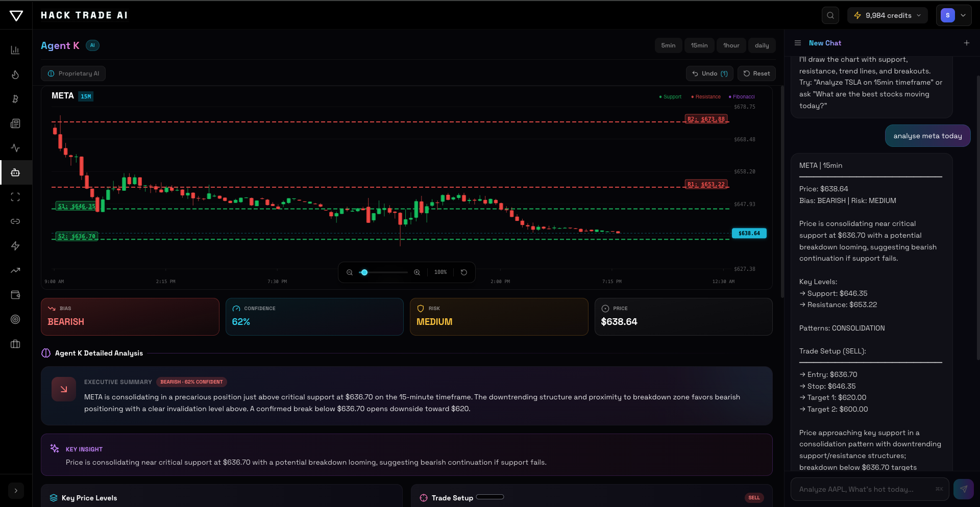Click the Undo button above the chart
980x507 pixels.
pos(709,73)
